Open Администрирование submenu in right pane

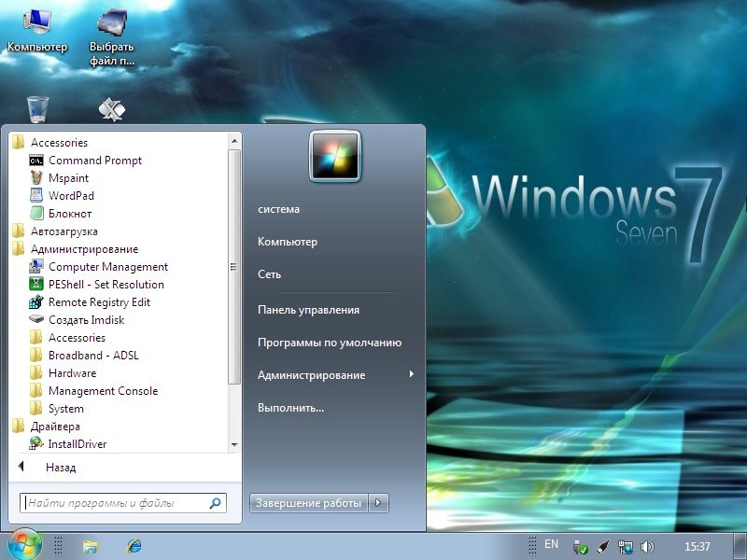point(335,375)
